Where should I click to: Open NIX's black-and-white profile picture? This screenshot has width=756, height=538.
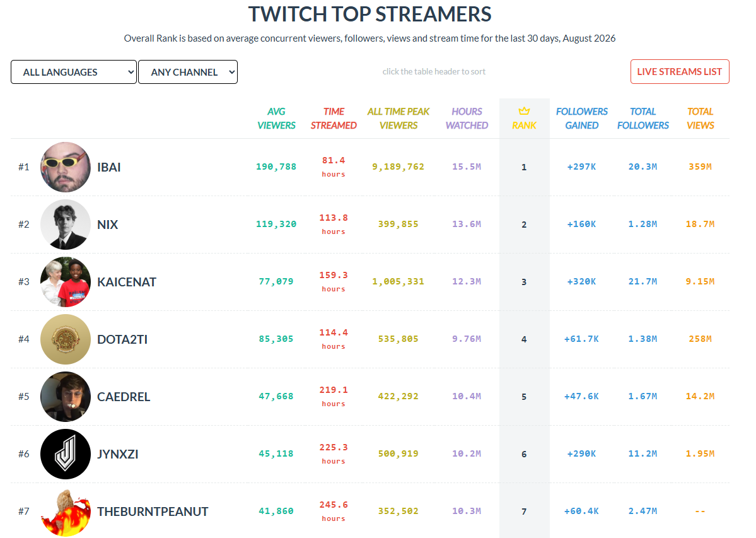66,224
